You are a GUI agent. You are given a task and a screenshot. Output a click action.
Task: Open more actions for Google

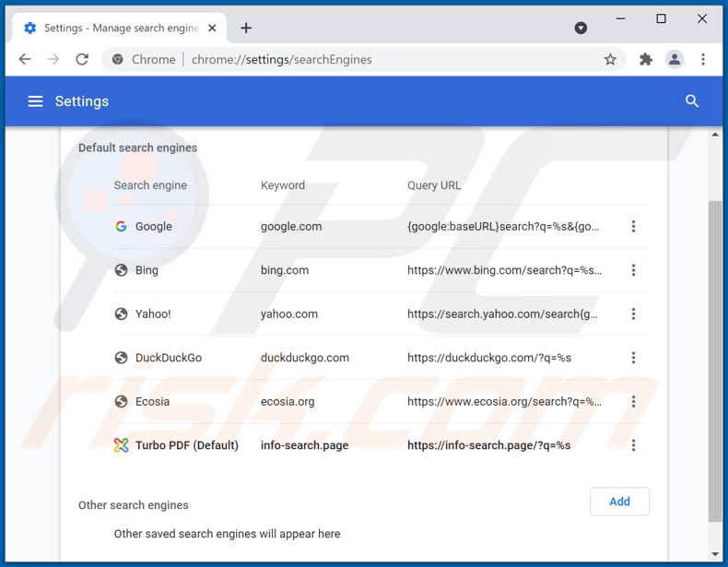[633, 227]
